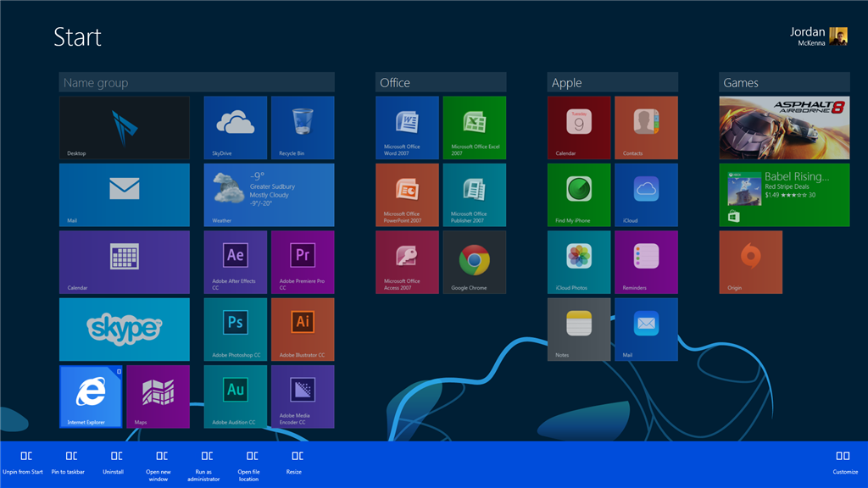Open the Maps tile
Image resolution: width=868 pixels, height=488 pixels.
coord(159,396)
